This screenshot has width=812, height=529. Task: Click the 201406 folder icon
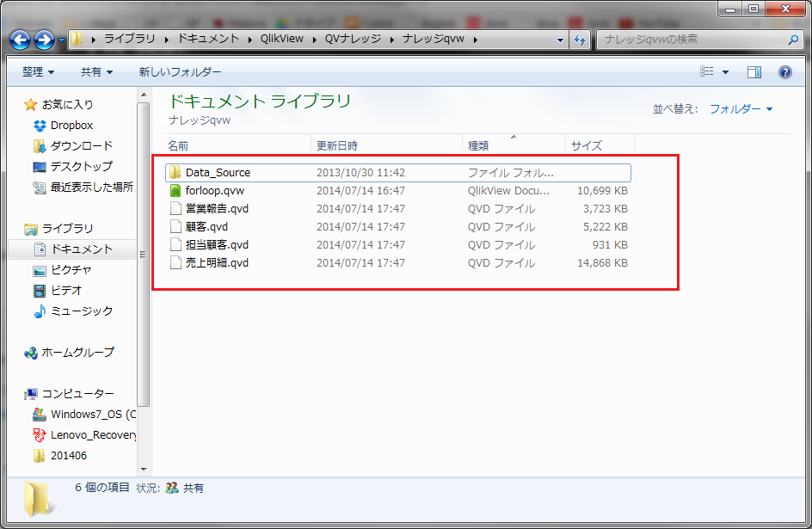[39, 456]
